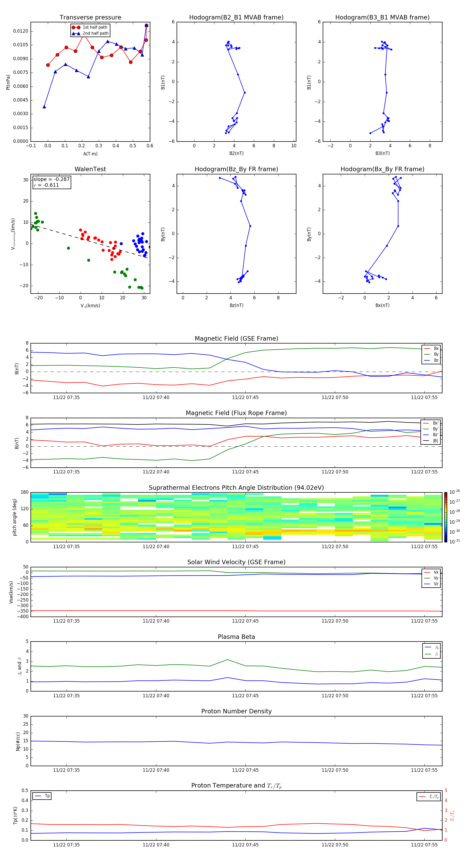Click the "Bx(nT)" x-axis label
473x868 pixels.
382,305
